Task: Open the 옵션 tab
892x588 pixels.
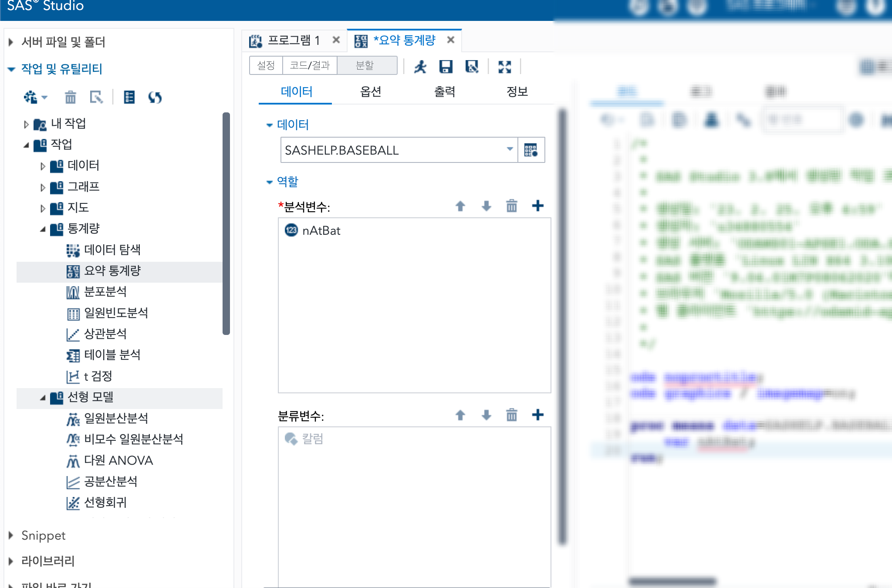Action: pyautogui.click(x=371, y=91)
